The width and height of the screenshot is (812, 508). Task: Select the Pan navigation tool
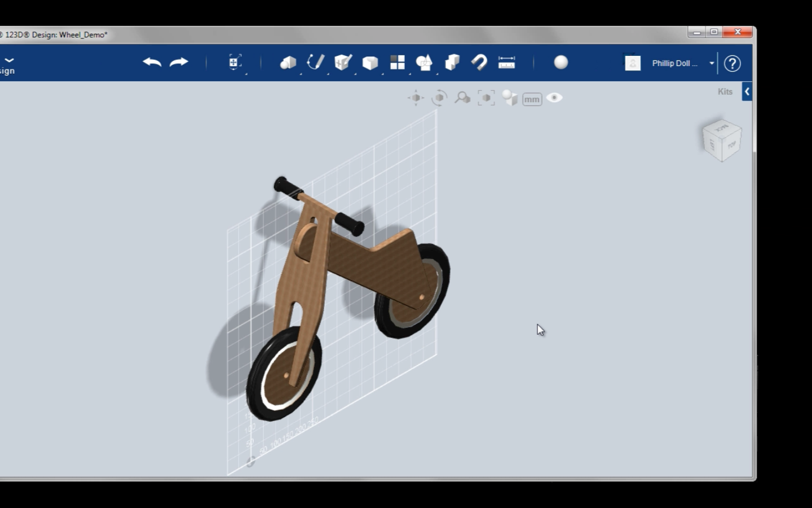(x=416, y=98)
